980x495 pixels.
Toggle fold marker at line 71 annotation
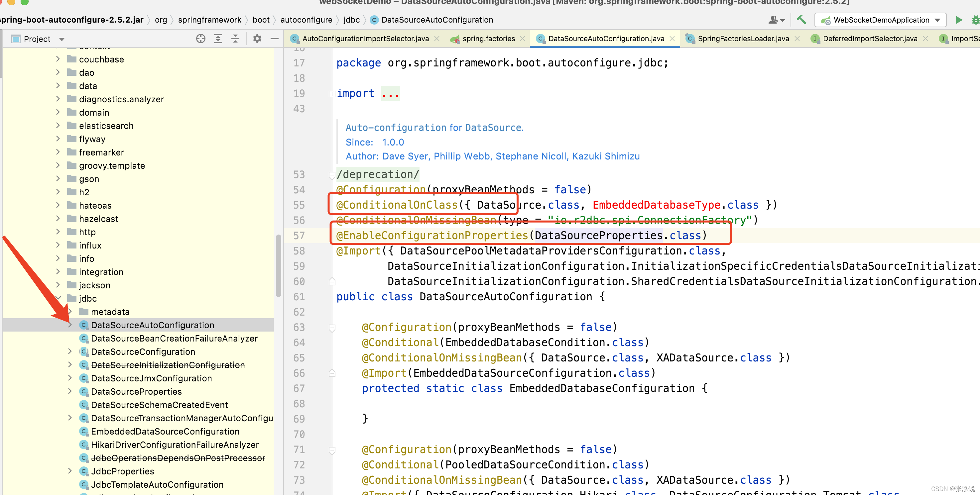pyautogui.click(x=332, y=450)
